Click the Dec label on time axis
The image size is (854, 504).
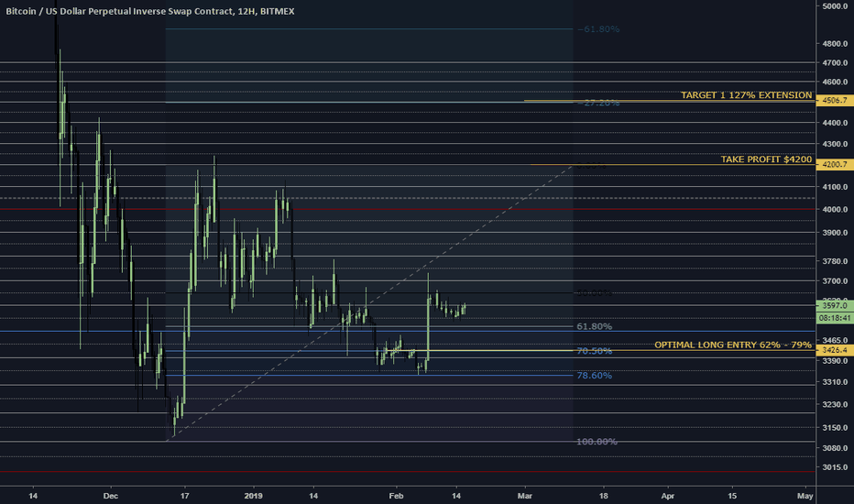click(111, 496)
